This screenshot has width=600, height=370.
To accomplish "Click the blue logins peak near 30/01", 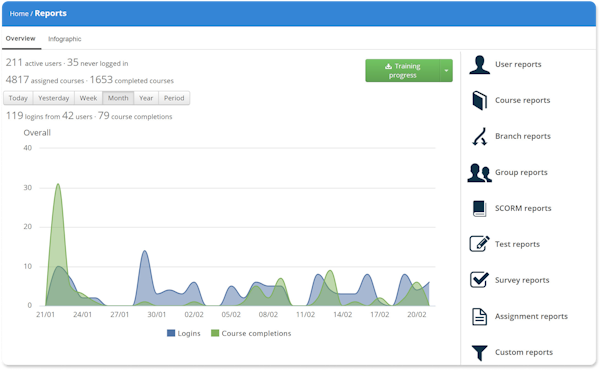I will coord(145,252).
